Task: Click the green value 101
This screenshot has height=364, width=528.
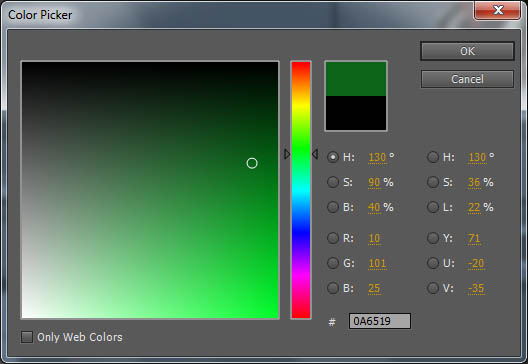Action: coord(377,263)
